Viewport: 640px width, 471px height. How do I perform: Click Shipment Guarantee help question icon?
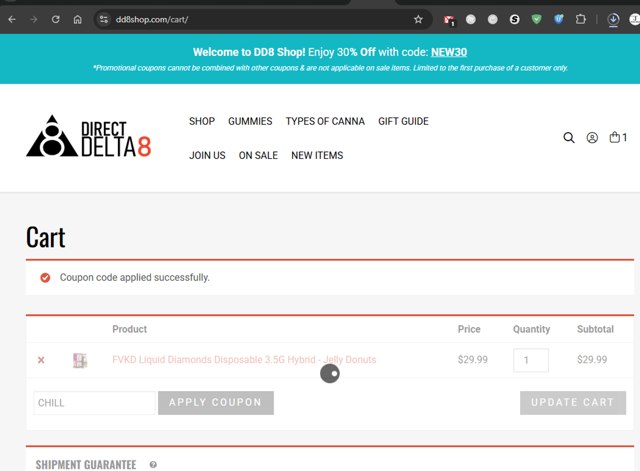[153, 464]
